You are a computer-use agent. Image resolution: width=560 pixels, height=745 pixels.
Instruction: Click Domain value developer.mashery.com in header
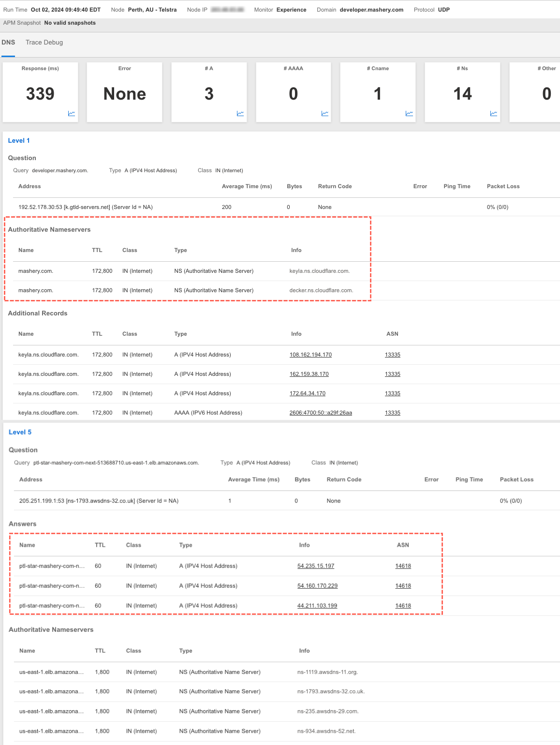[x=371, y=10]
